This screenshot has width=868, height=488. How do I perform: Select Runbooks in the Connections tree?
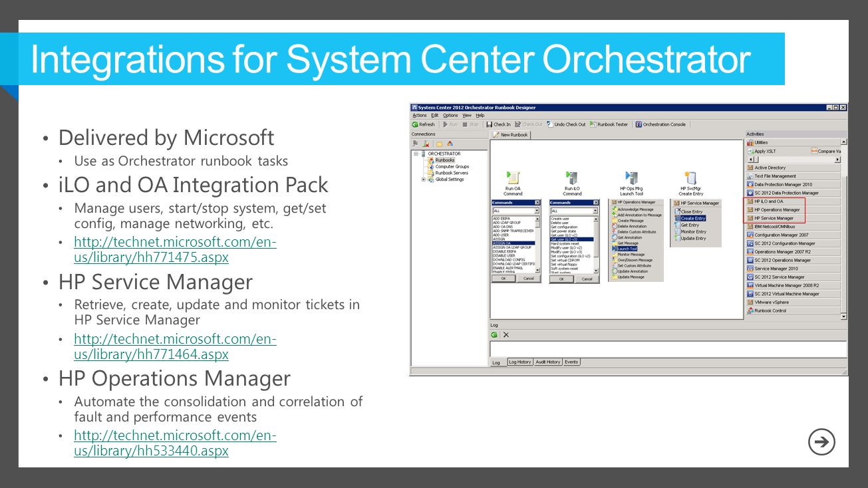(x=445, y=160)
